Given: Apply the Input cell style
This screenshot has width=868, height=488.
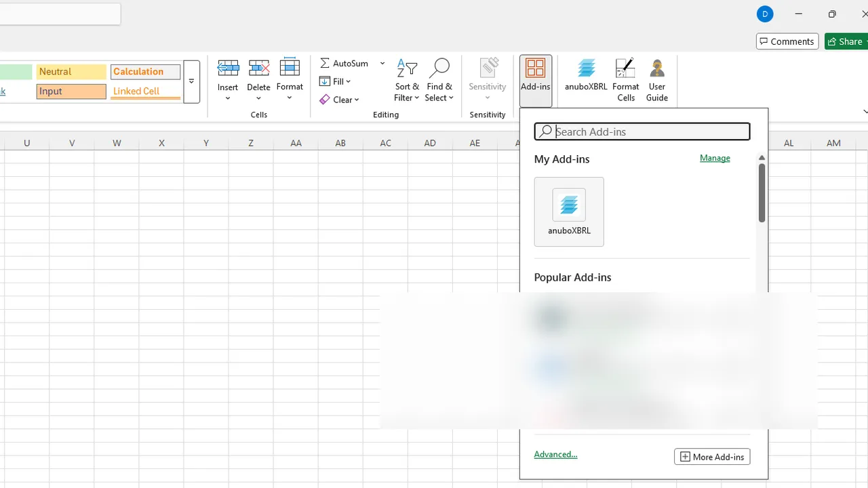Looking at the screenshot, I should coord(71,91).
